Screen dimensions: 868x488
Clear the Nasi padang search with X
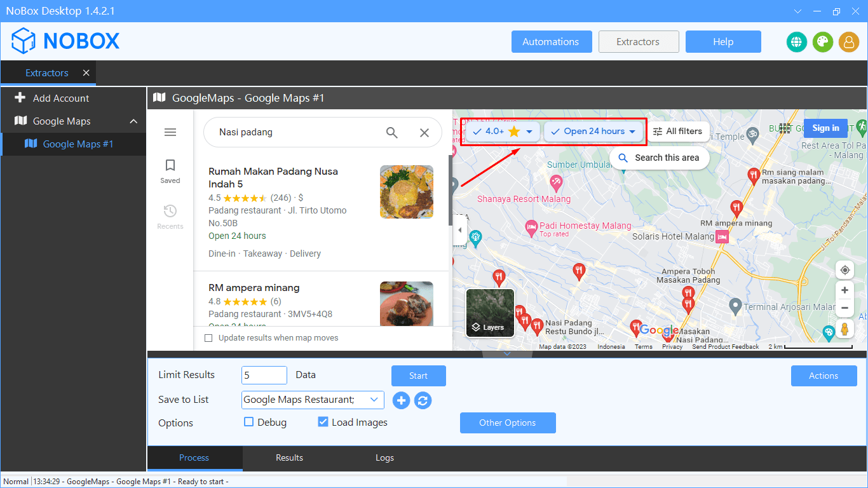coord(424,133)
